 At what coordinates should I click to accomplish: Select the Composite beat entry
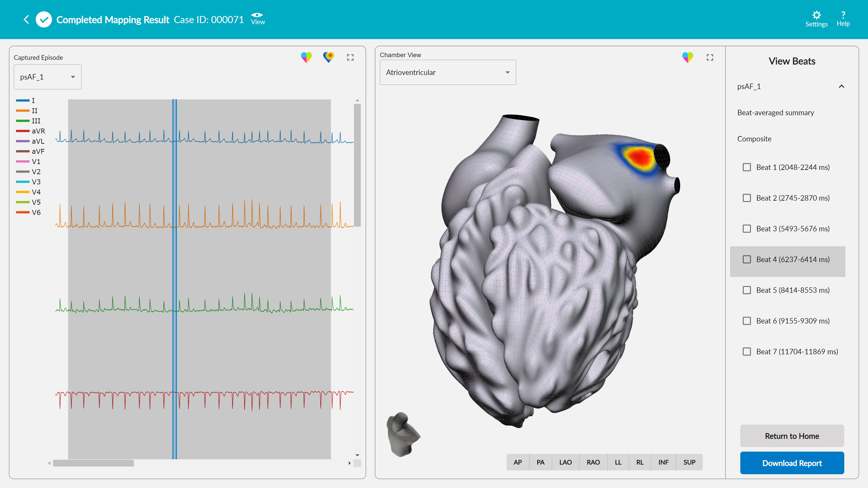pyautogui.click(x=754, y=138)
